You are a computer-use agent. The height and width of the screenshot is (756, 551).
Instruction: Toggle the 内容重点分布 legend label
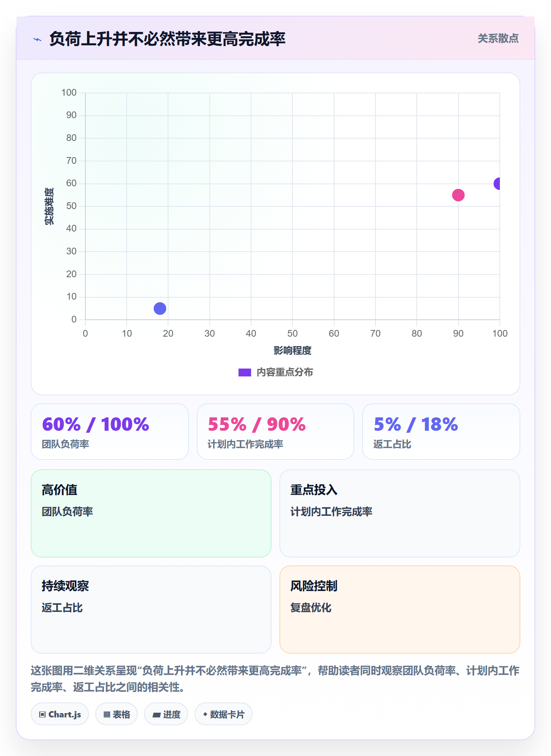pos(285,372)
